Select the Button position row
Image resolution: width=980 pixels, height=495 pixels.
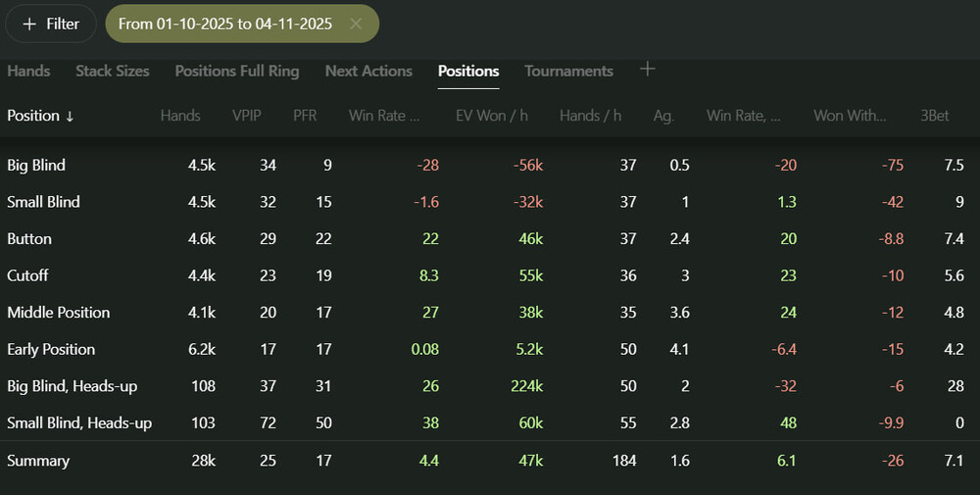tap(29, 238)
